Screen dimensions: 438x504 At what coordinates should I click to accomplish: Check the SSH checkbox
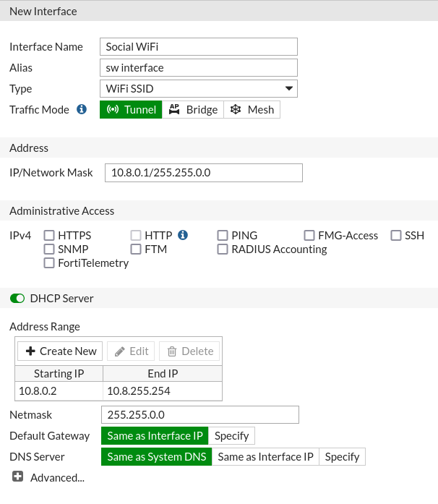point(396,236)
